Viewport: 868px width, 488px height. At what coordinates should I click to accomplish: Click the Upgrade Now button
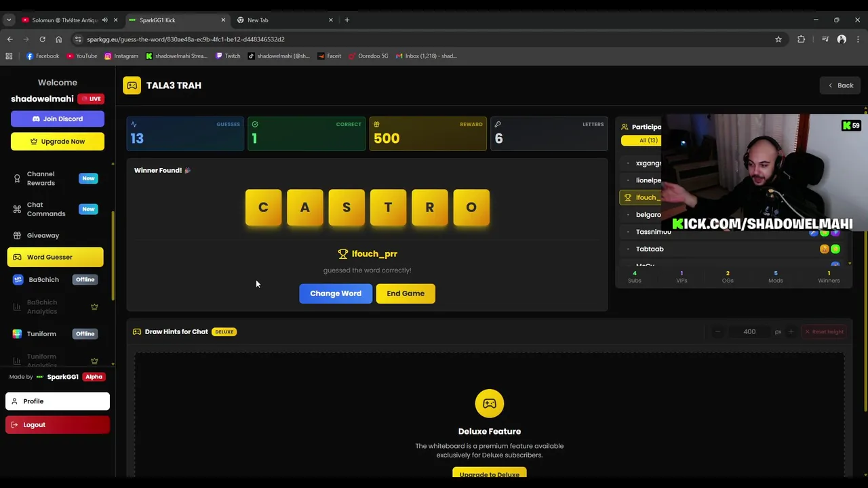58,142
